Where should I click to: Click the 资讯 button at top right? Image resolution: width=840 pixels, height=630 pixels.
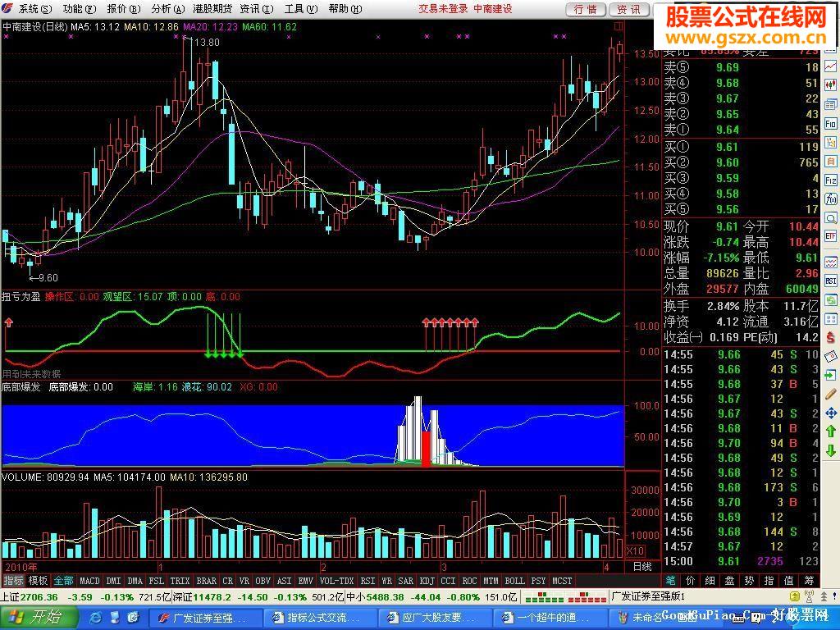[628, 9]
